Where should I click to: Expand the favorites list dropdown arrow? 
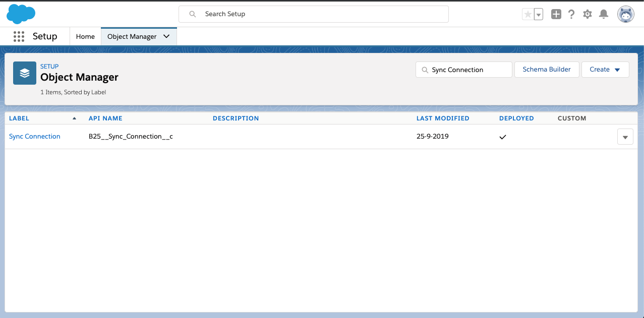539,15
